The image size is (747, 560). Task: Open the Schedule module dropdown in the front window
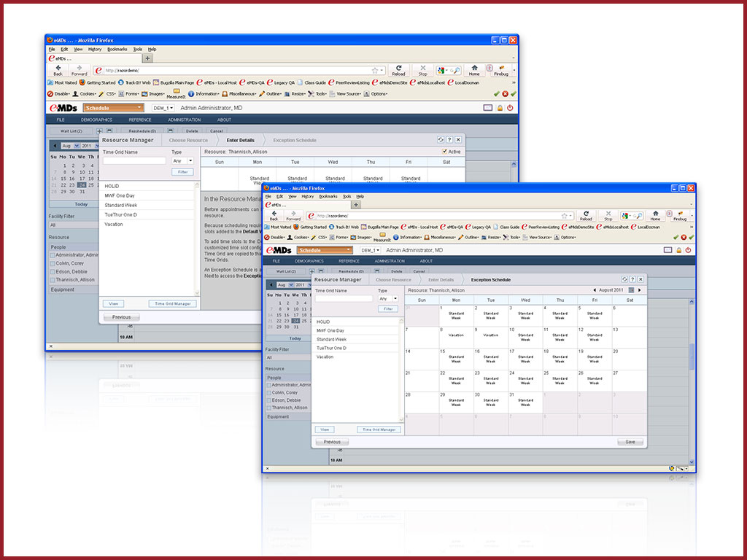point(325,250)
